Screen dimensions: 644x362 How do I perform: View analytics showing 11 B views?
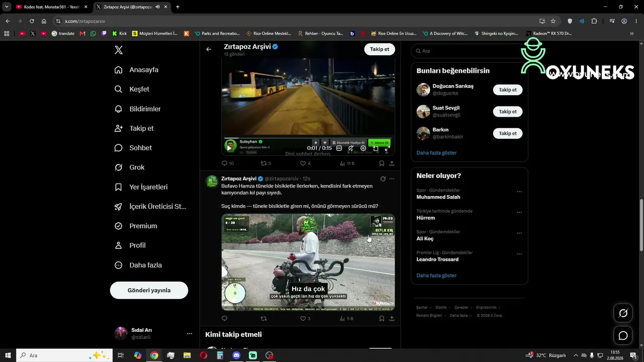(347, 163)
